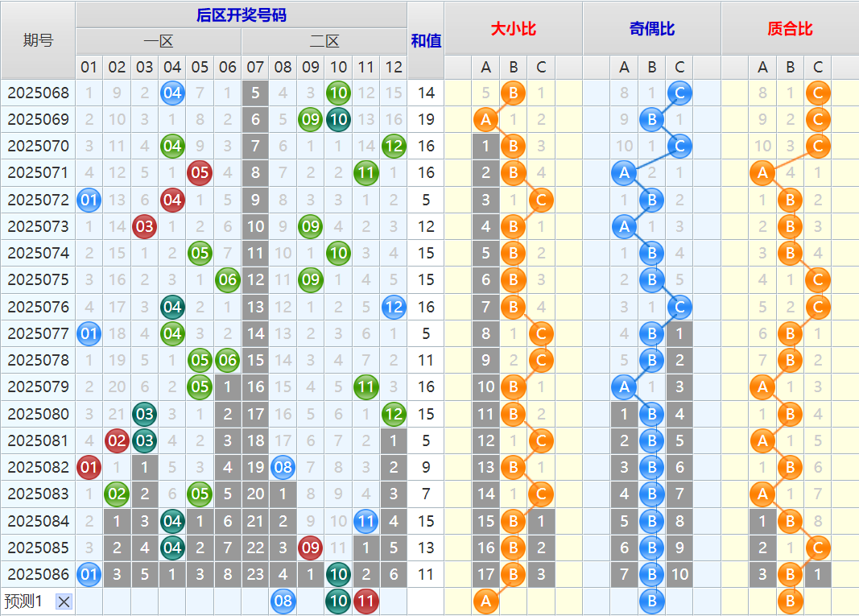Select the green 11 ball in row 2025071
Screen dimensions: 859x616
366,172
